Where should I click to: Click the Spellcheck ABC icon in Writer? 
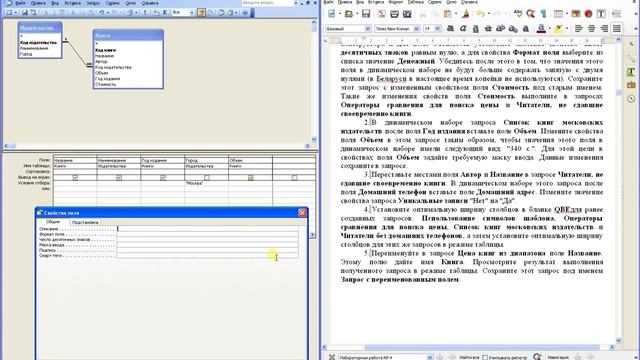pyautogui.click(x=518, y=13)
